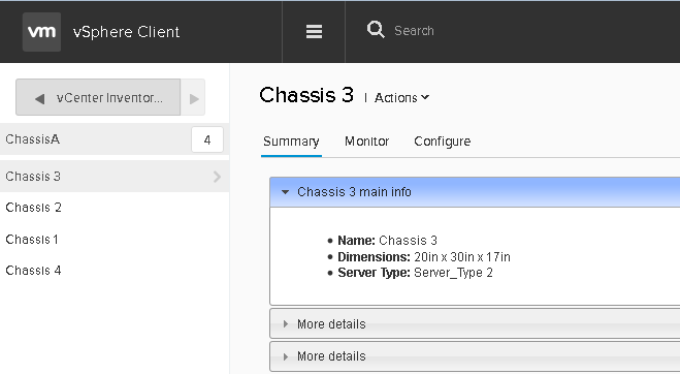Click the ChassisA count badge 4
Screen dimensions: 680x374
(207, 140)
